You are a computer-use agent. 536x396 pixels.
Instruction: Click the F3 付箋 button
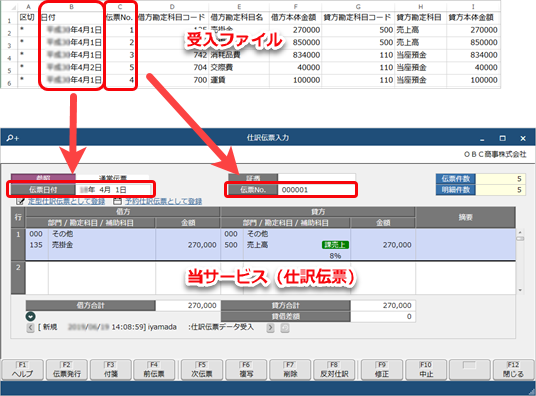[110, 370]
